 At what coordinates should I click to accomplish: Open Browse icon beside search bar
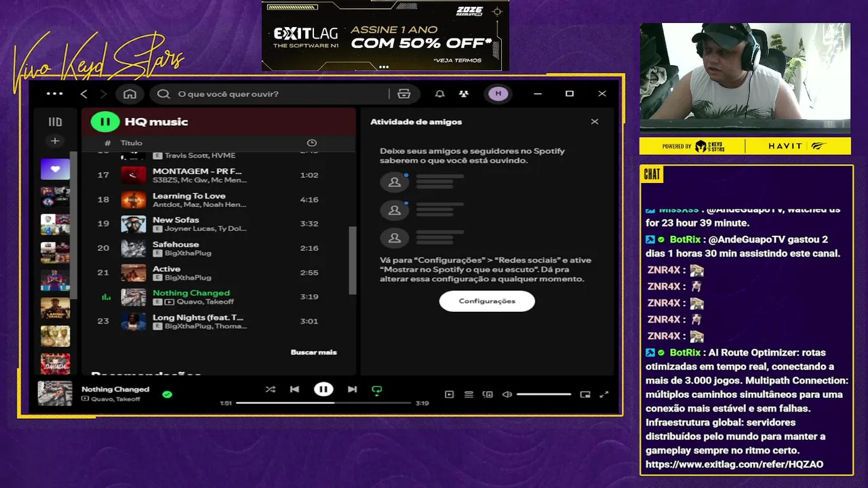[404, 94]
